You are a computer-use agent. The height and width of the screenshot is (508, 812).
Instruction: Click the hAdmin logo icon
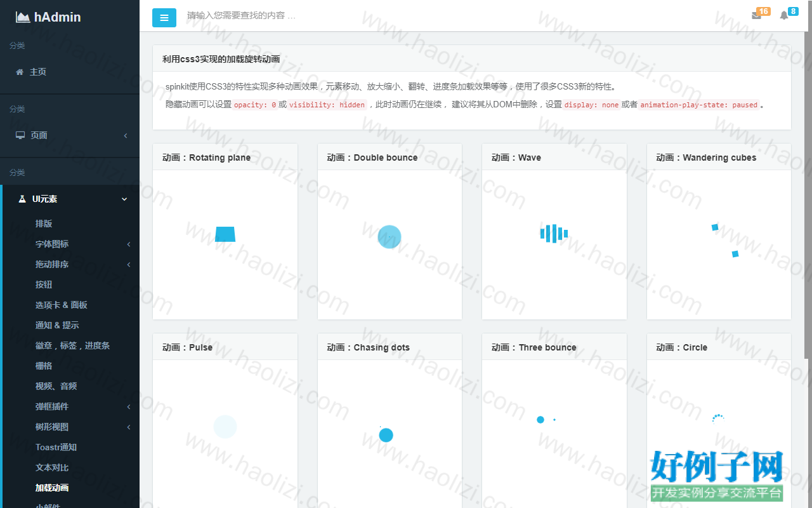click(x=23, y=17)
